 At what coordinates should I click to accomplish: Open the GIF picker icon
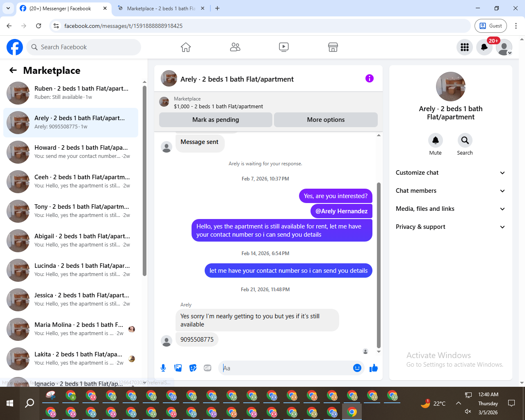pyautogui.click(x=208, y=368)
